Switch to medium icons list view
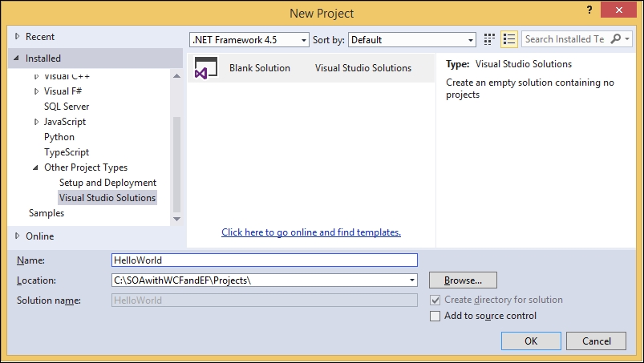The width and height of the screenshot is (644, 363). click(x=509, y=39)
